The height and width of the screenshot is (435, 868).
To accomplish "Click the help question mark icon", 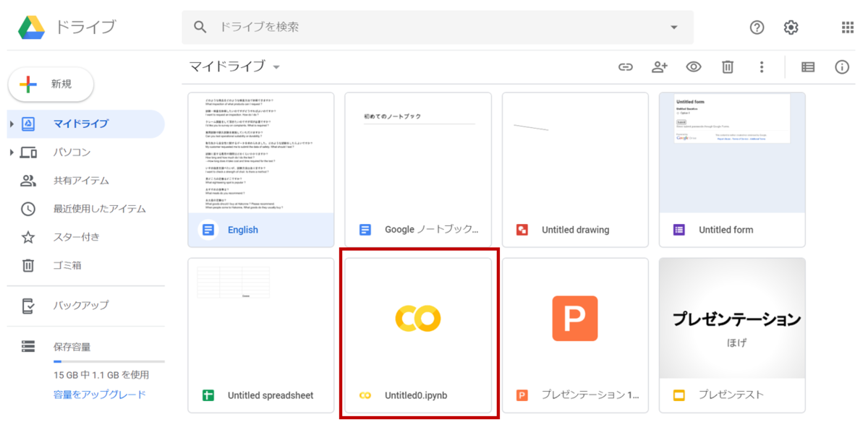I will pos(757,27).
